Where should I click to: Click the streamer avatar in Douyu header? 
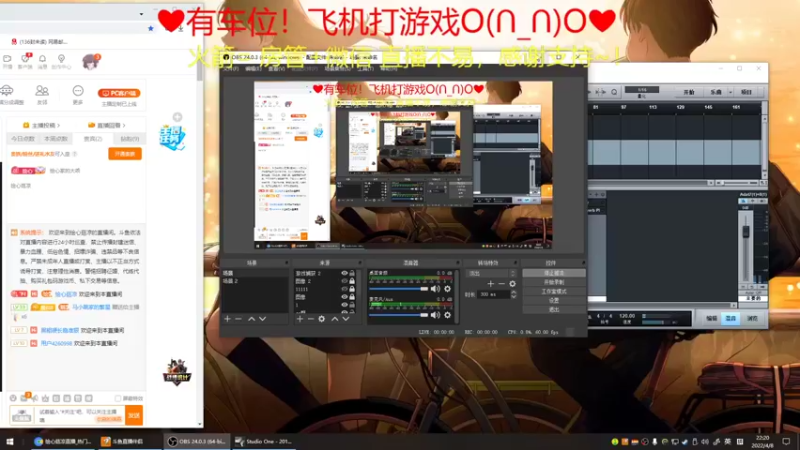91,61
